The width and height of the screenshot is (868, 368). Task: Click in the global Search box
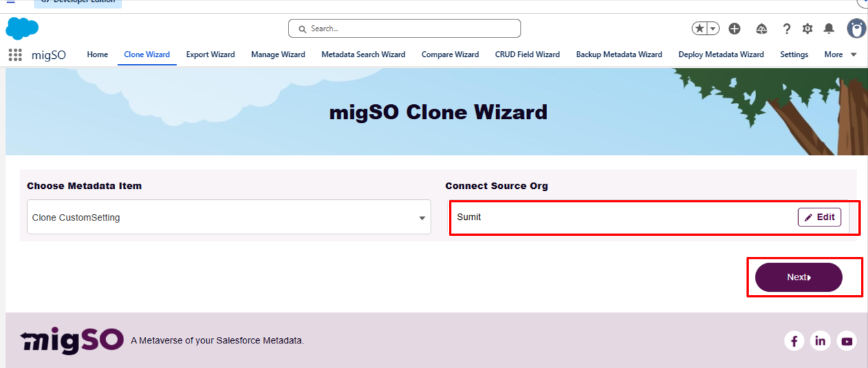pyautogui.click(x=404, y=28)
